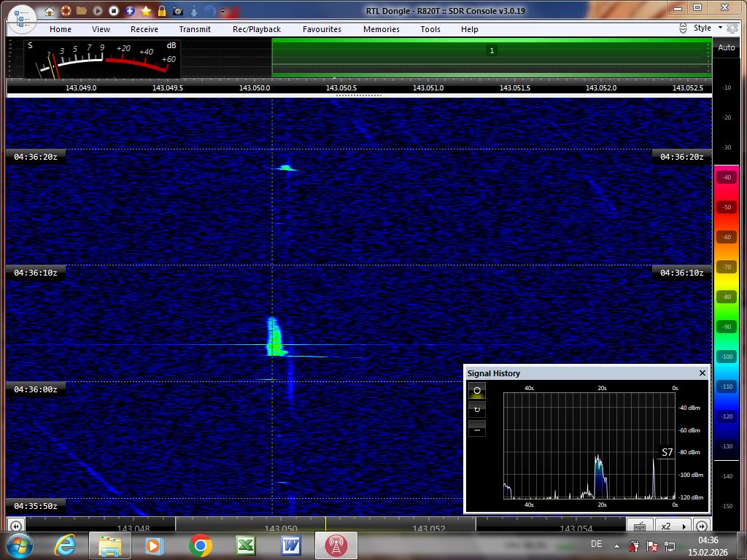Click the camera screenshot icon
This screenshot has height=560, width=747.
[178, 11]
